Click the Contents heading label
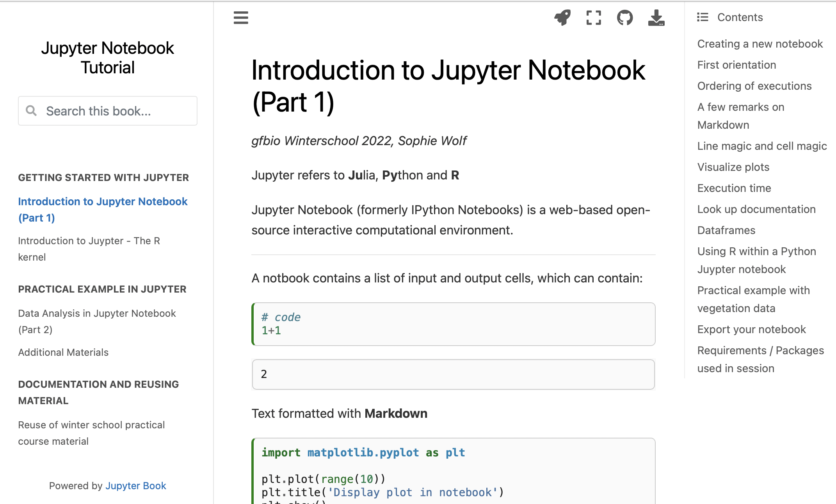 pyautogui.click(x=740, y=17)
